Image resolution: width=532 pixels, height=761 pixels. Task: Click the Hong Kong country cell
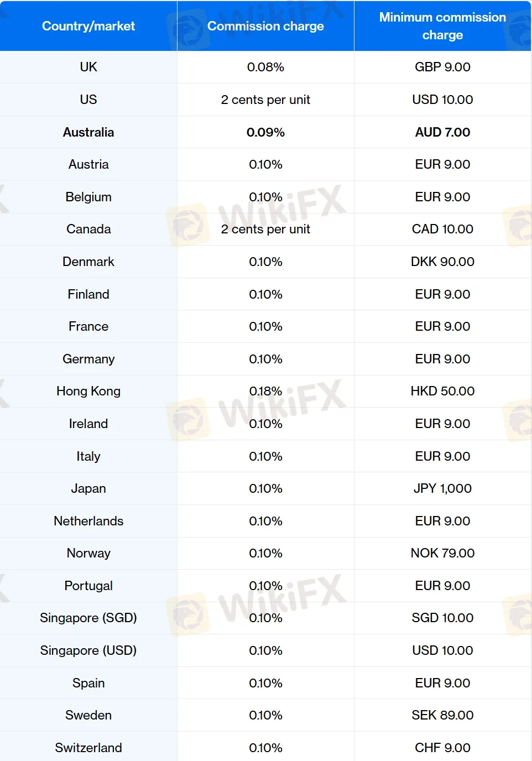[x=88, y=391]
